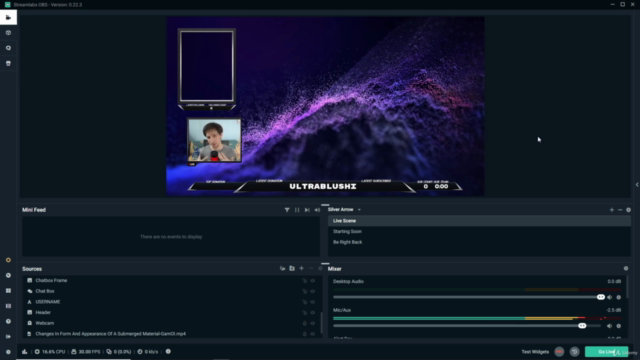Lock the Chatbox Frame source
The height and width of the screenshot is (360, 640).
304,281
